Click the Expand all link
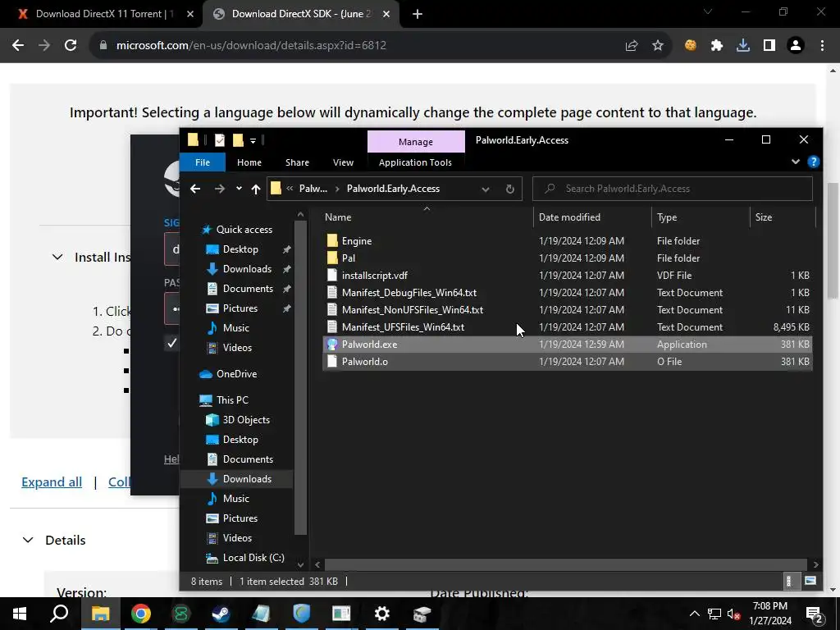The width and height of the screenshot is (840, 630). pyautogui.click(x=52, y=482)
